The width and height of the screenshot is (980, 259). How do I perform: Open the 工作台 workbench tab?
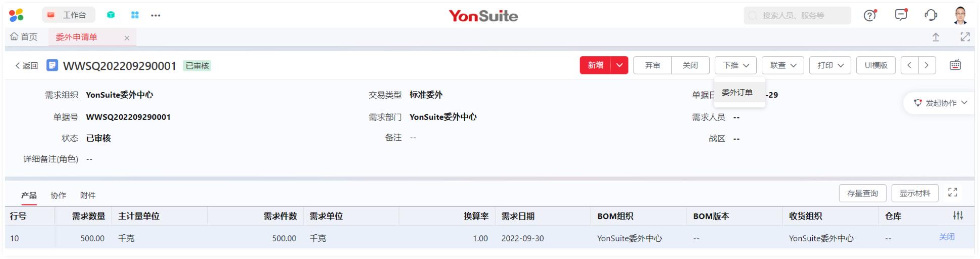tap(68, 15)
